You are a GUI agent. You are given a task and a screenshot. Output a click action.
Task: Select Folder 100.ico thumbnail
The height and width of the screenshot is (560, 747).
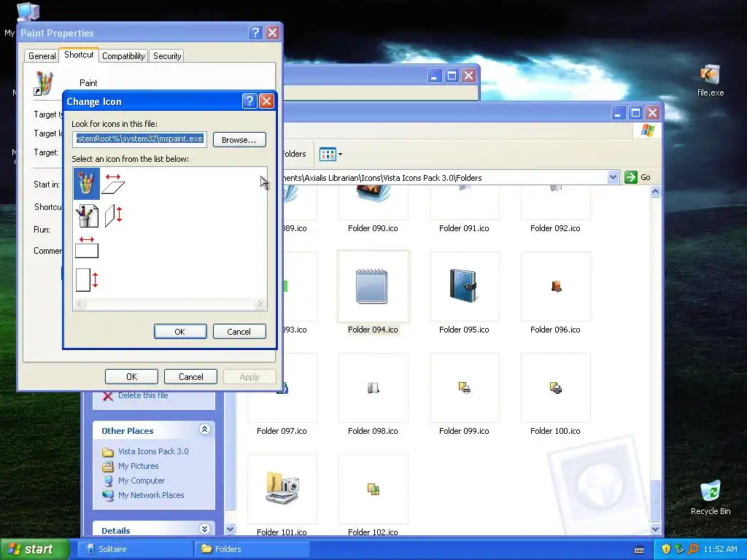pyautogui.click(x=555, y=388)
